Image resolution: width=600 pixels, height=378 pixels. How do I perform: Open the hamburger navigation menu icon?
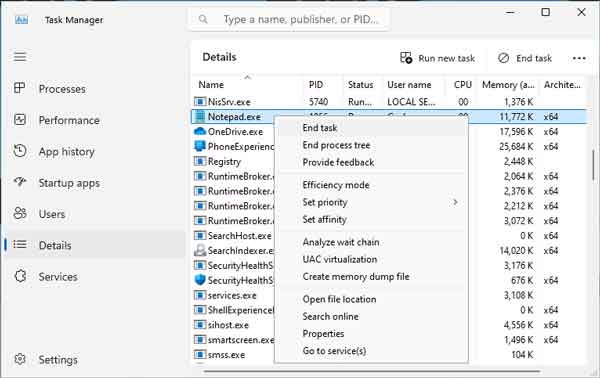[x=20, y=57]
